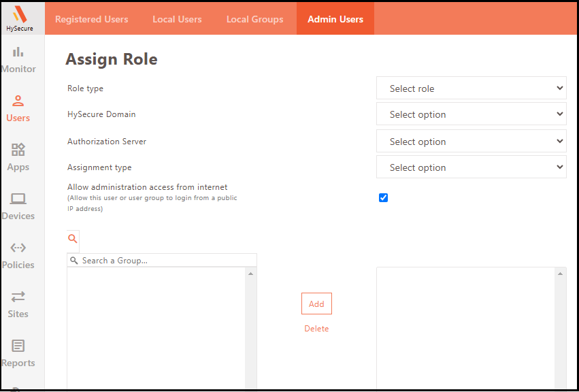The width and height of the screenshot is (579, 392).
Task: Click the Delete link
Action: 316,329
